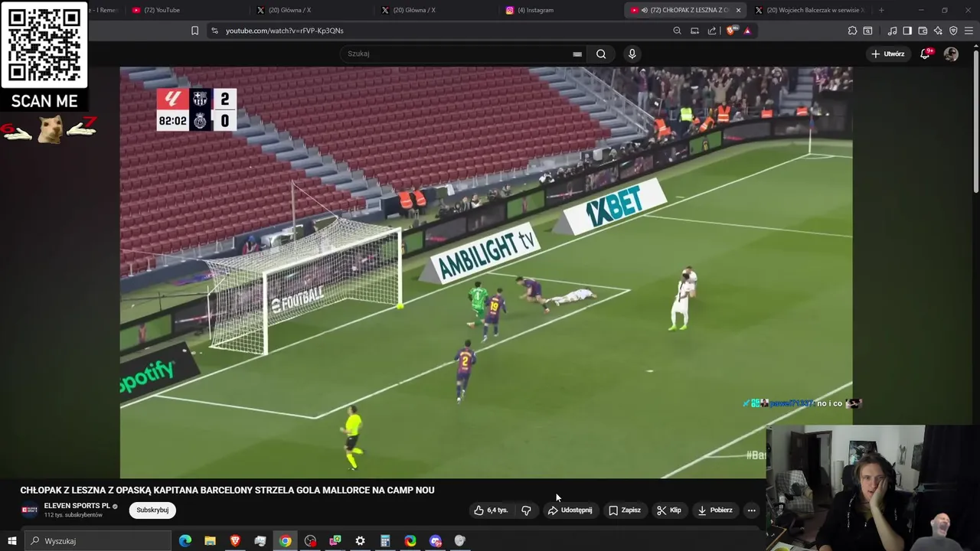Click the Eleven Sports channel avatar

30,510
